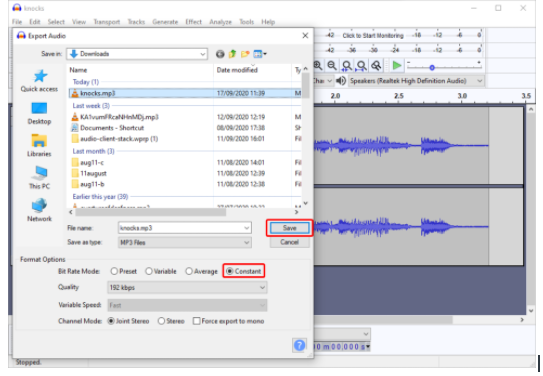Click the speaker playback device icon
543x376 pixels.
(341, 81)
